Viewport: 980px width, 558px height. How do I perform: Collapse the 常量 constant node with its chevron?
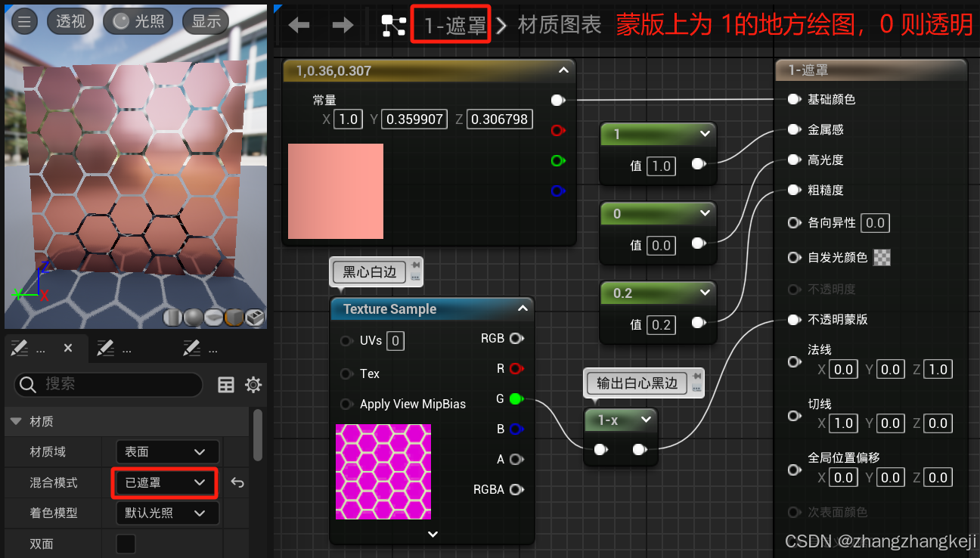click(x=563, y=70)
